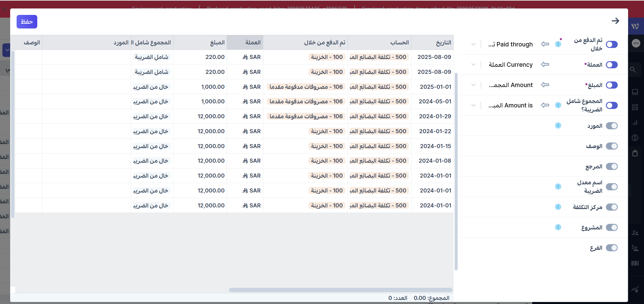Click the حفظ save button
Viewport: 644px width, 304px height.
[x=27, y=22]
